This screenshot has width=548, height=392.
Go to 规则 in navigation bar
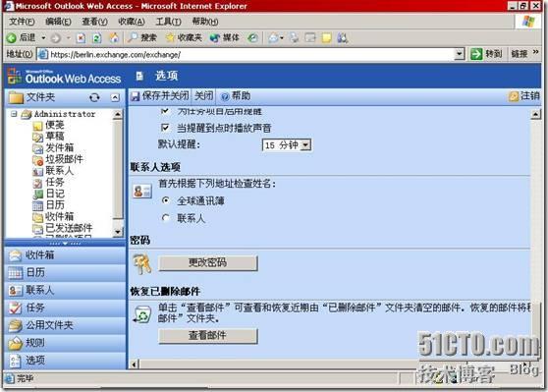click(66, 343)
